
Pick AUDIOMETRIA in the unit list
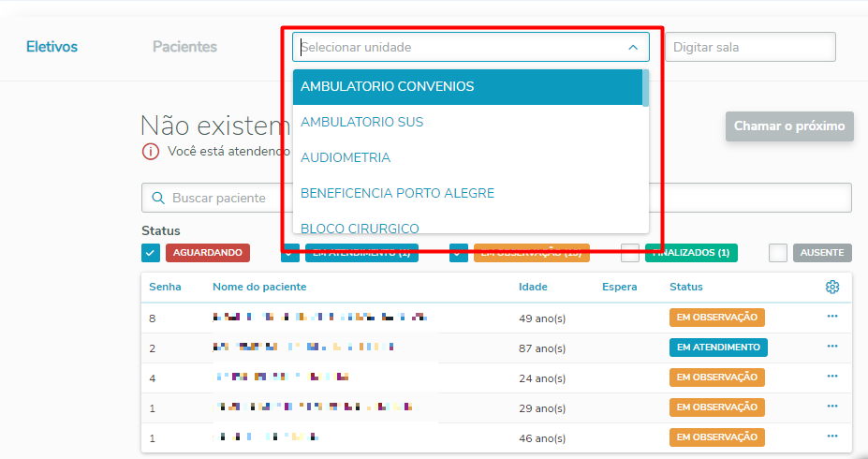(467, 157)
